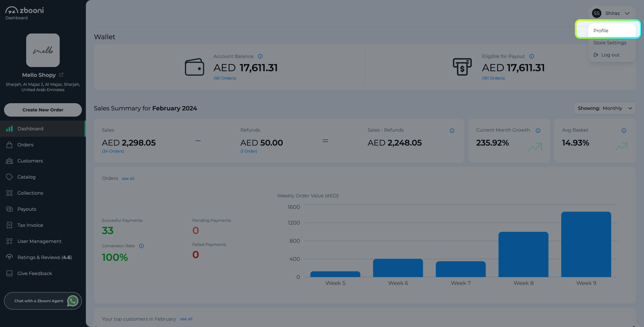
Task: Click the 14.93% Avg Basket value
Action: point(575,143)
